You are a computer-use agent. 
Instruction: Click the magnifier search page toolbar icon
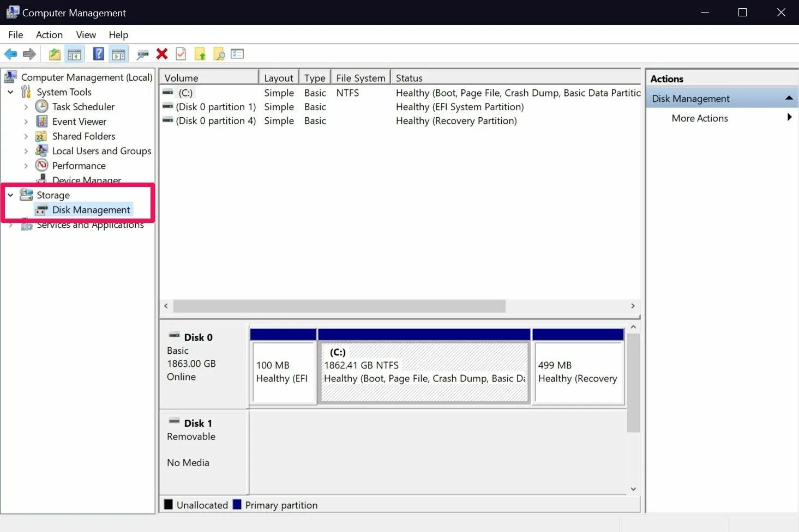pyautogui.click(x=219, y=54)
